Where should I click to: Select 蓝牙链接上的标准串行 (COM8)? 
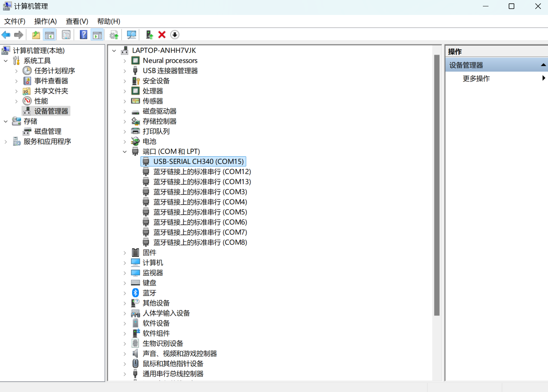click(200, 242)
